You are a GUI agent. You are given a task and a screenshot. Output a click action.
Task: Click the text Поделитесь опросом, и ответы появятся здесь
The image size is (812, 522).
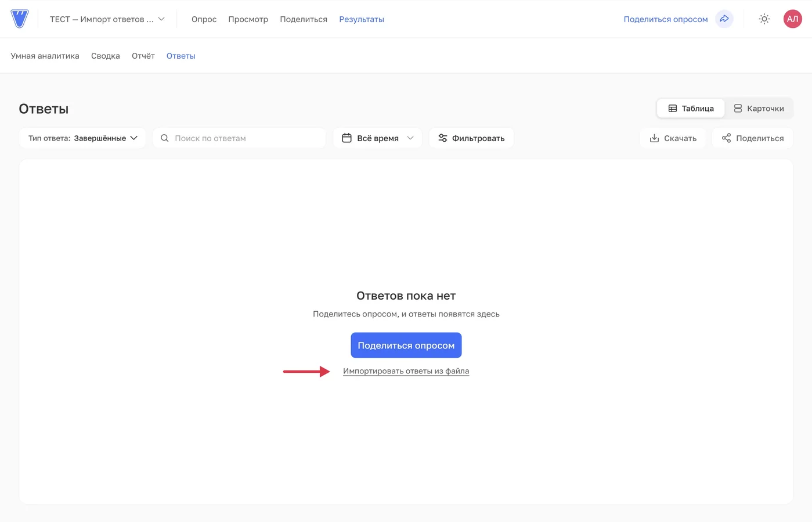coord(406,314)
